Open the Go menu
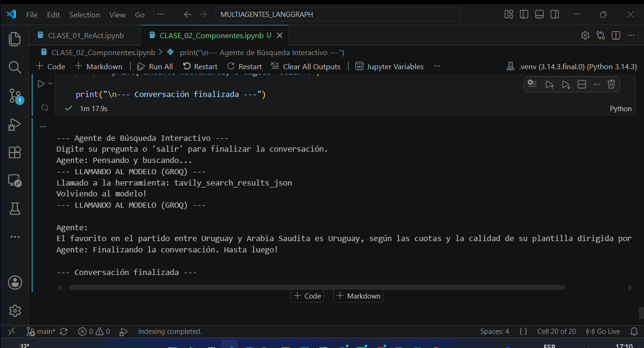This screenshot has width=644, height=348. (140, 15)
